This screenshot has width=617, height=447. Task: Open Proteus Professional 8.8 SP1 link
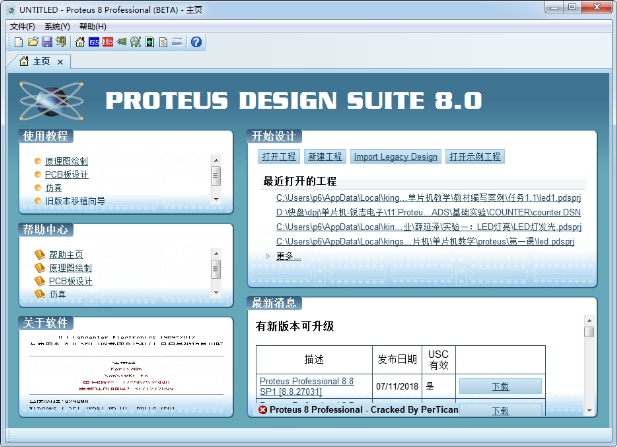click(307, 386)
